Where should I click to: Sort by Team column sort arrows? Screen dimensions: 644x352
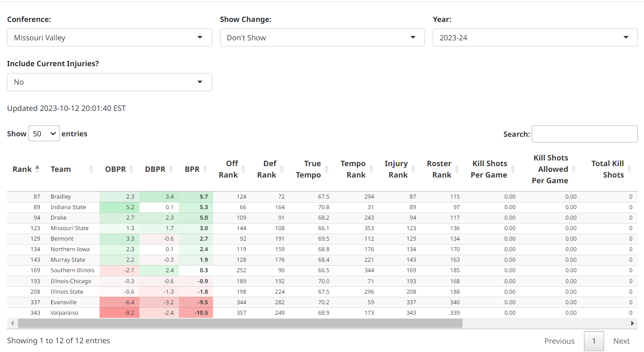[x=92, y=169]
